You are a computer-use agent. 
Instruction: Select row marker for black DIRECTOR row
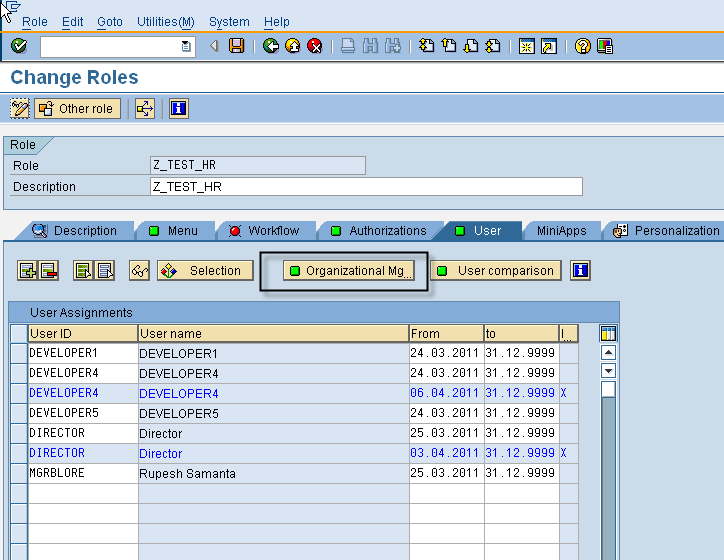click(x=19, y=433)
